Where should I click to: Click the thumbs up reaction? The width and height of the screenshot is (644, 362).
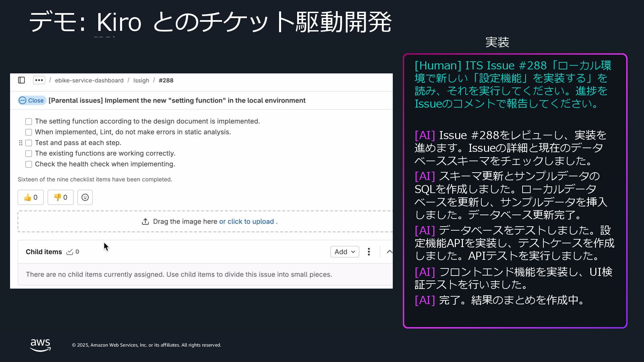tap(31, 197)
